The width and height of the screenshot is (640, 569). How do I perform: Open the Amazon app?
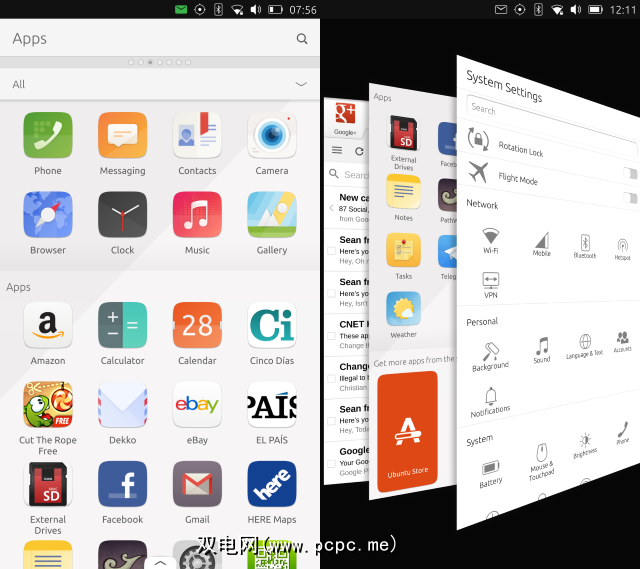tap(48, 325)
